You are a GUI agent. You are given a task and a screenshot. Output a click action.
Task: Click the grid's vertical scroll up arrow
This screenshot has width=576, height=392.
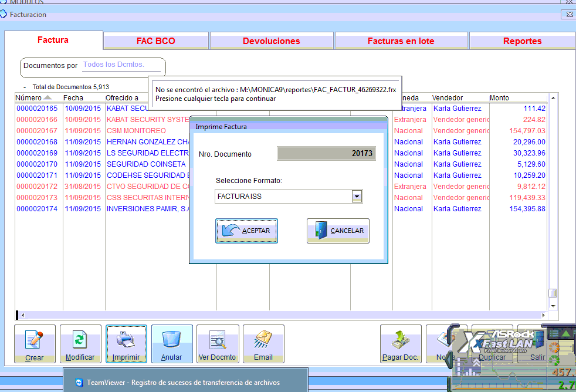(553, 98)
